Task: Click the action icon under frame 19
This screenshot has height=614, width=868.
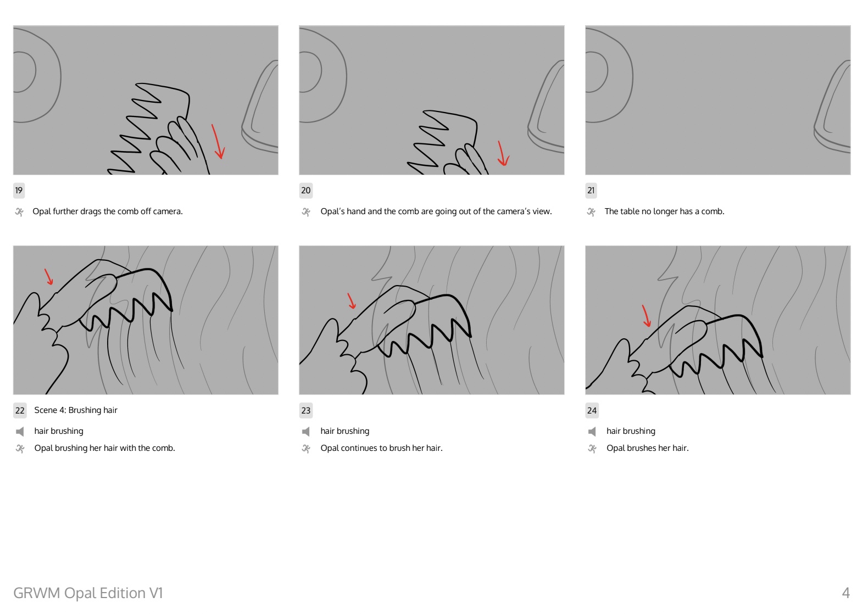Action: [20, 212]
